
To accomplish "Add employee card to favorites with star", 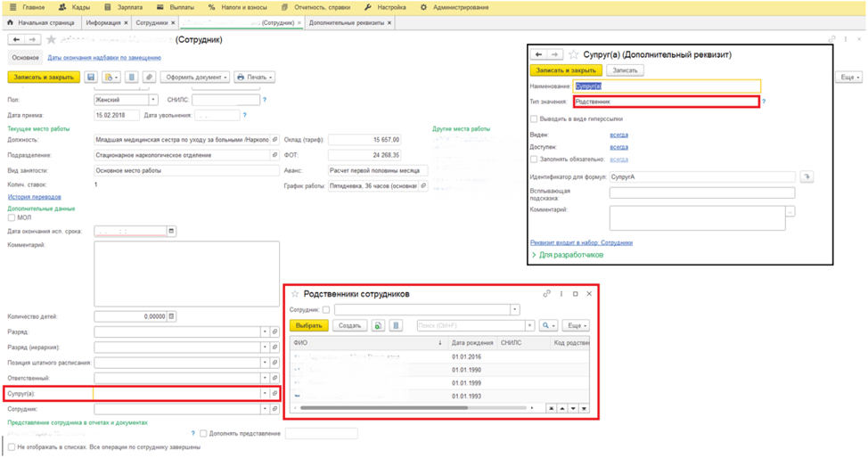I will 52,39.
